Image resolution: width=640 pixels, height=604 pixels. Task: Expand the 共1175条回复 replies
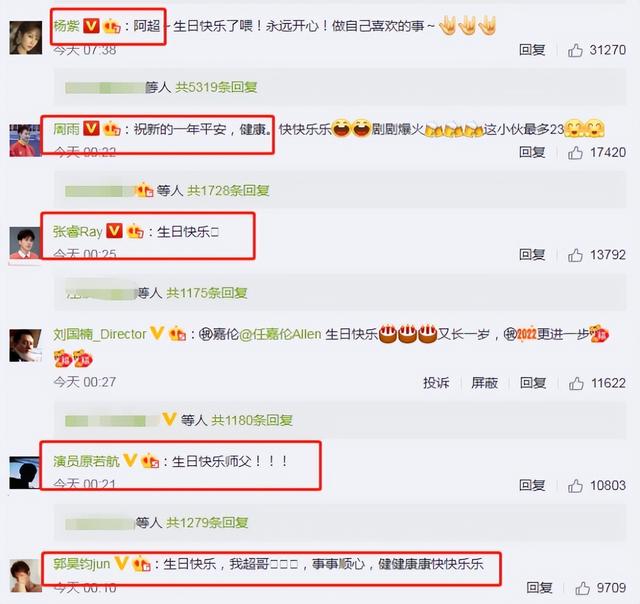(207, 293)
